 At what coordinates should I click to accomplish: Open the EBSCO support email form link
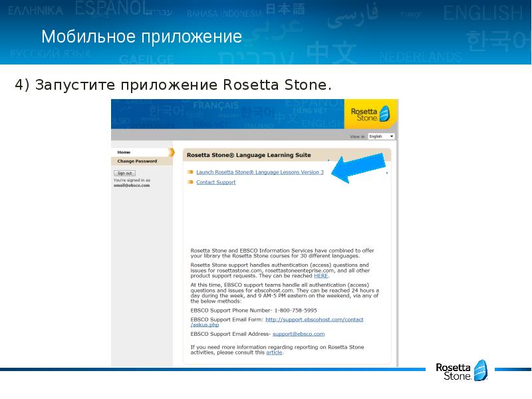(314, 319)
